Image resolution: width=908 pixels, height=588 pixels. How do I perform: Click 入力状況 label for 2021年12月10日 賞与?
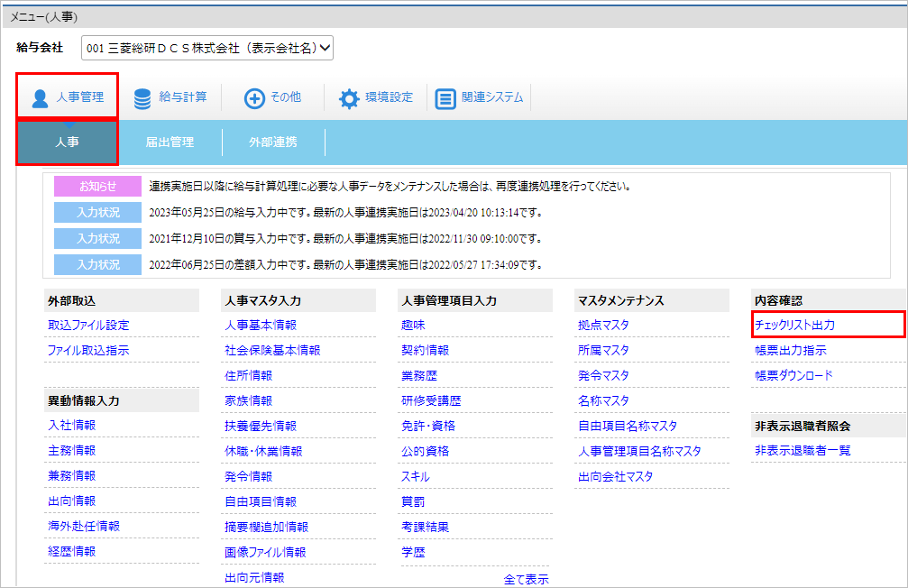[x=98, y=238]
